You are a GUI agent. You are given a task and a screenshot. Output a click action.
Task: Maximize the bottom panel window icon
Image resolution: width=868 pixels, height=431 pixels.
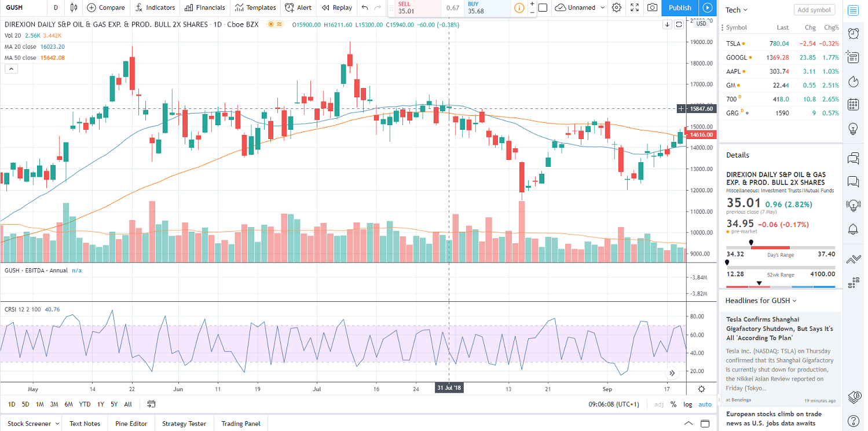[x=704, y=423]
